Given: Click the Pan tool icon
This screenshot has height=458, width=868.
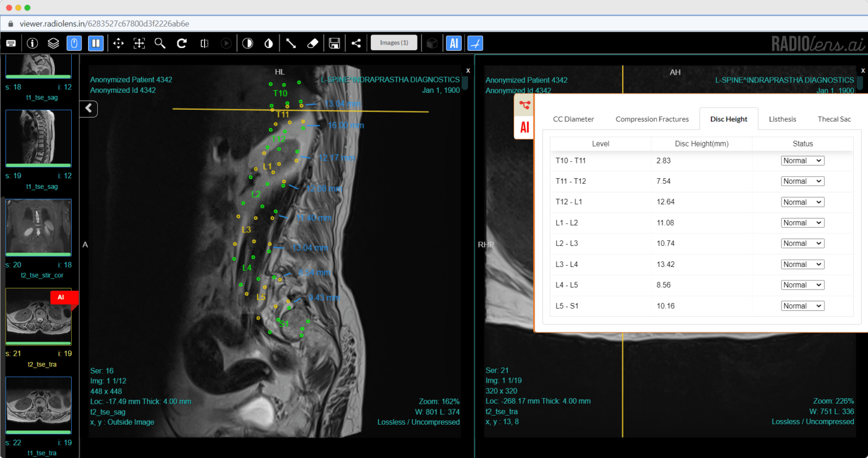Looking at the screenshot, I should [118, 43].
